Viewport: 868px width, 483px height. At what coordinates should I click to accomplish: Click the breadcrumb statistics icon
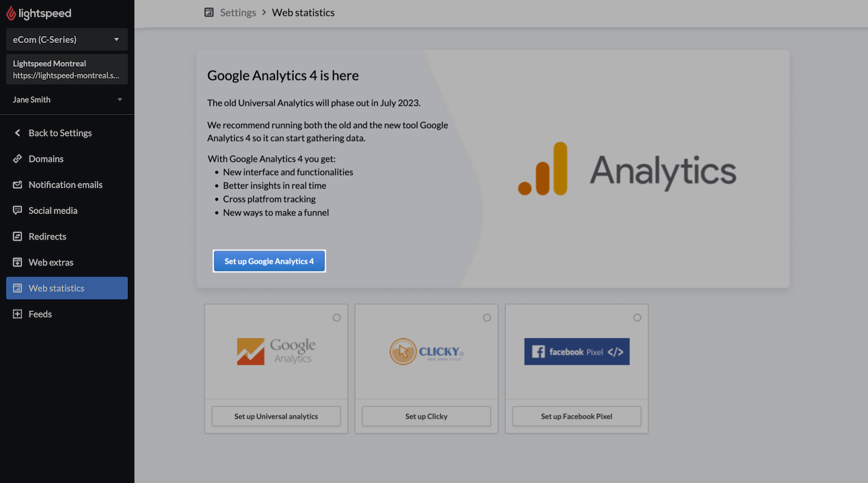(209, 12)
